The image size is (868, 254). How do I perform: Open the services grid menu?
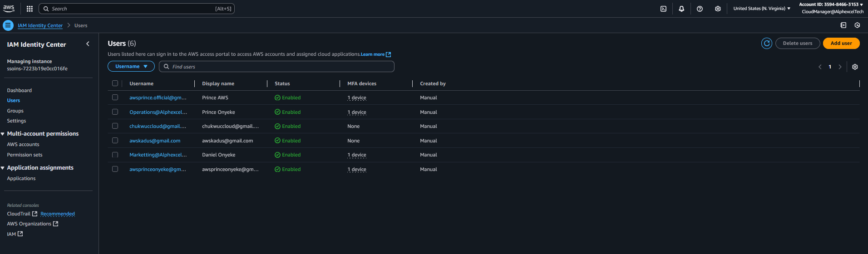[x=30, y=9]
